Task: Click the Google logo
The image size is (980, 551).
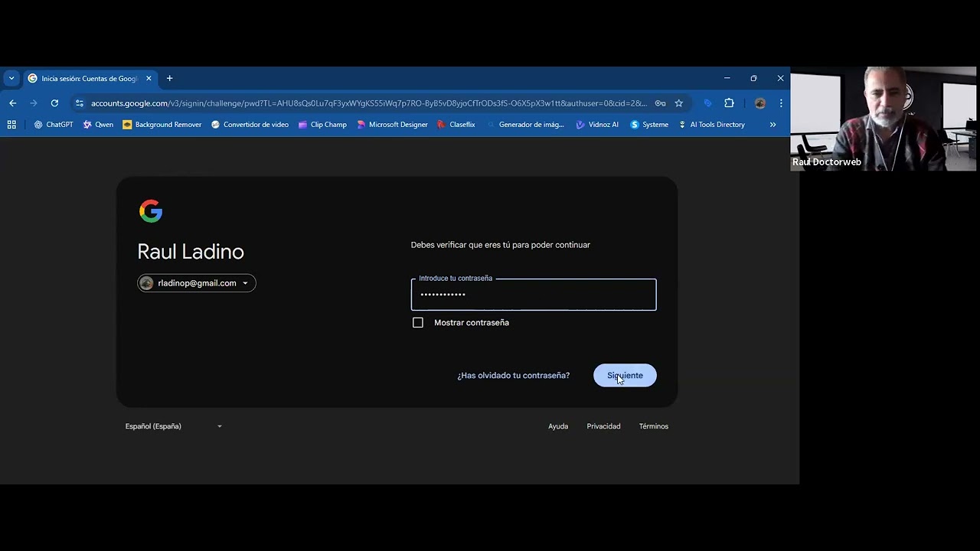Action: tap(151, 211)
